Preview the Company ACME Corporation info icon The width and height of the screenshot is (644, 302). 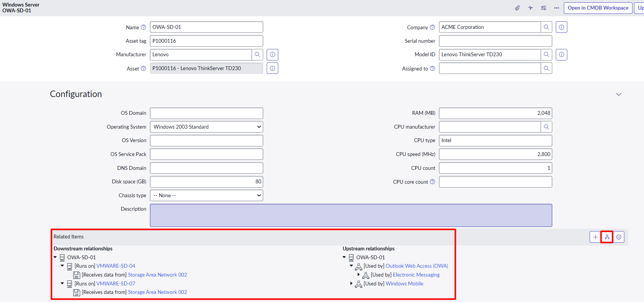562,27
